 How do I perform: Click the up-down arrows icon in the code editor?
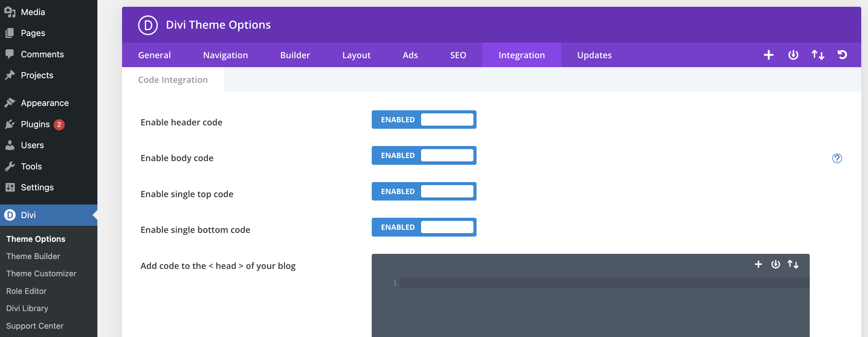792,264
